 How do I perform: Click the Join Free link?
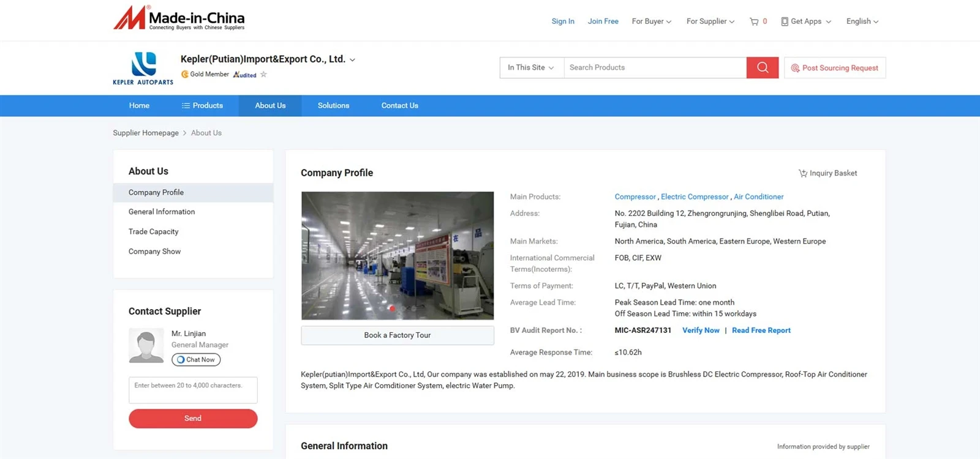603,21
